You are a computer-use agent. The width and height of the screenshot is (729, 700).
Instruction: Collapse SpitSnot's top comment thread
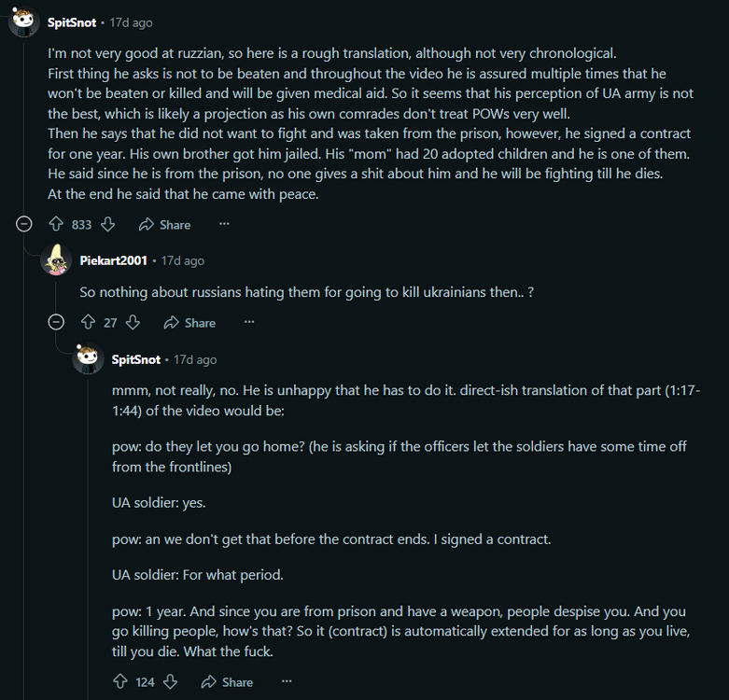[24, 224]
